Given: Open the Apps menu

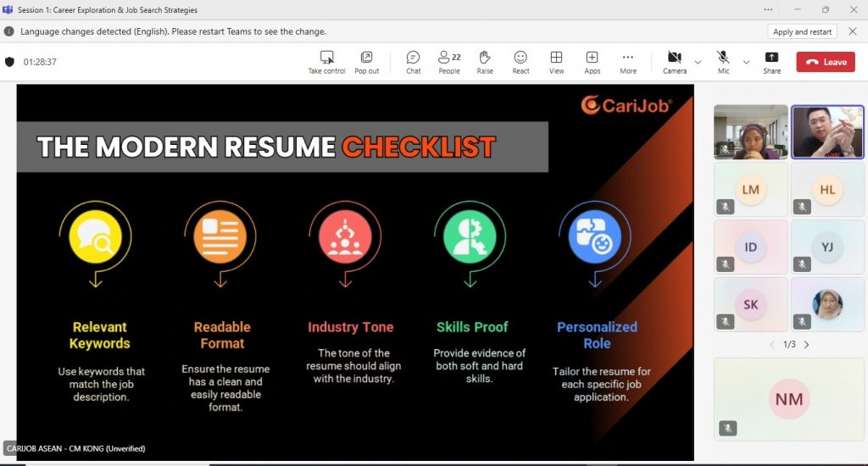Looking at the screenshot, I should pos(592,62).
